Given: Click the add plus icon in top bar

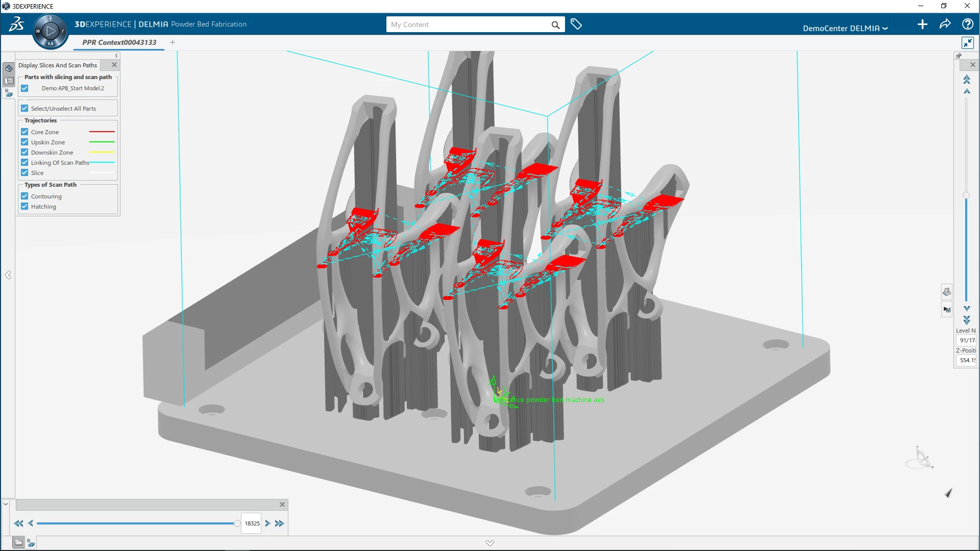Looking at the screenshot, I should (x=922, y=24).
